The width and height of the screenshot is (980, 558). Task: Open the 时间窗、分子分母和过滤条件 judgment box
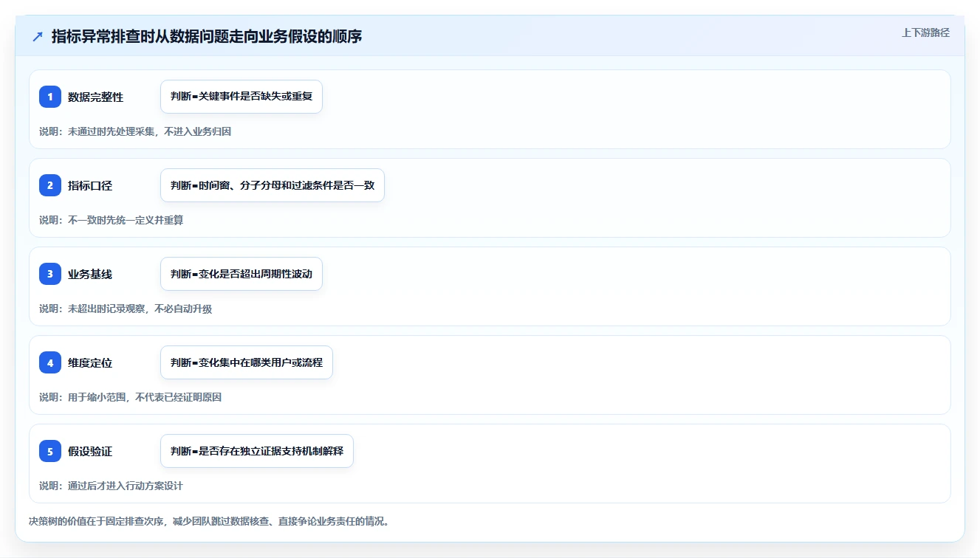coord(273,185)
